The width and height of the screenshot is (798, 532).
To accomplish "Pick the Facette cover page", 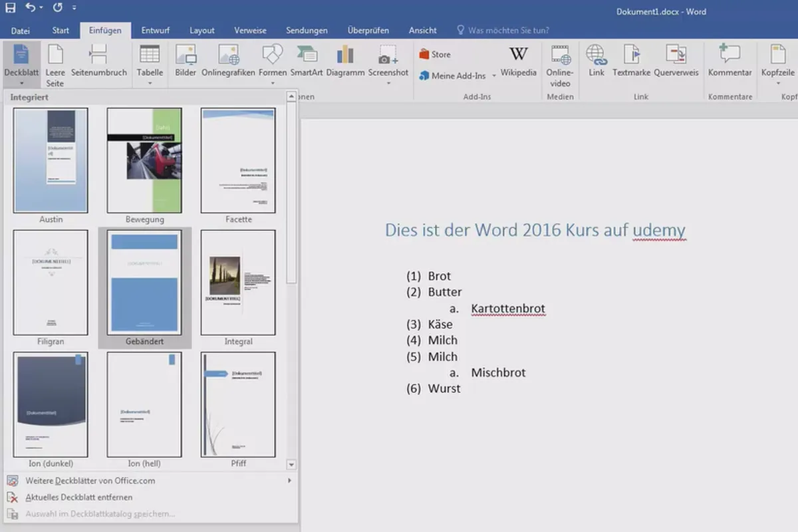I will click(238, 160).
